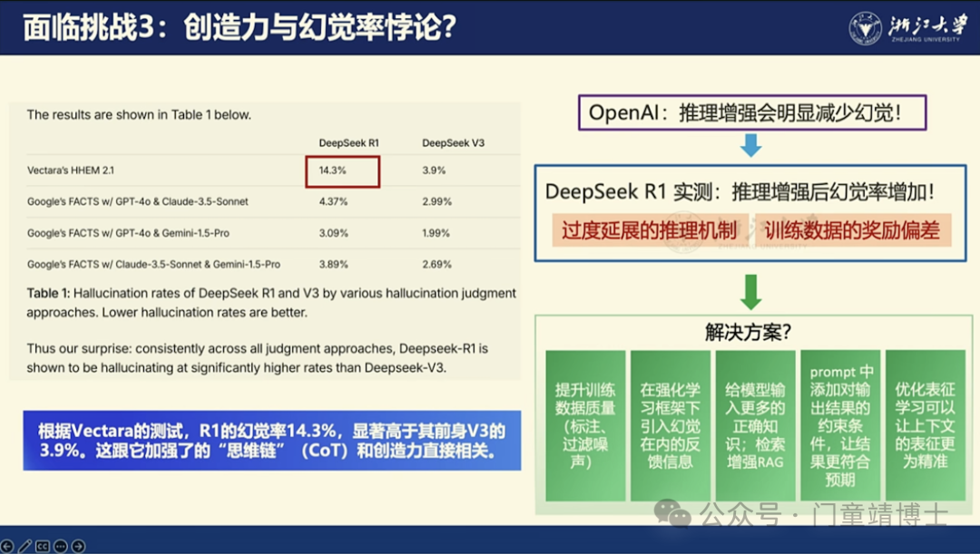Image resolution: width=980 pixels, height=554 pixels.
Task: Click the slide title 面临挑战3
Action: tap(240, 27)
